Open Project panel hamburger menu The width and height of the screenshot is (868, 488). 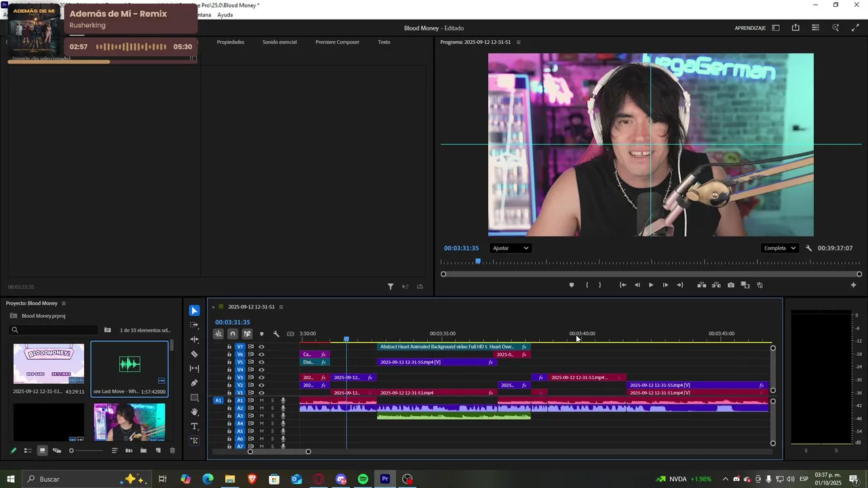click(64, 304)
